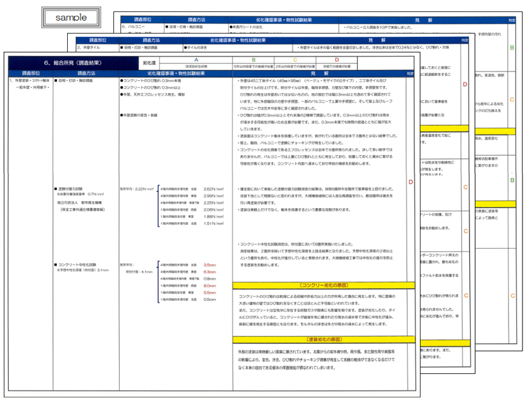
Task: Click "2年以内程度での修繕が必要" under grade C
Action: 295,67
